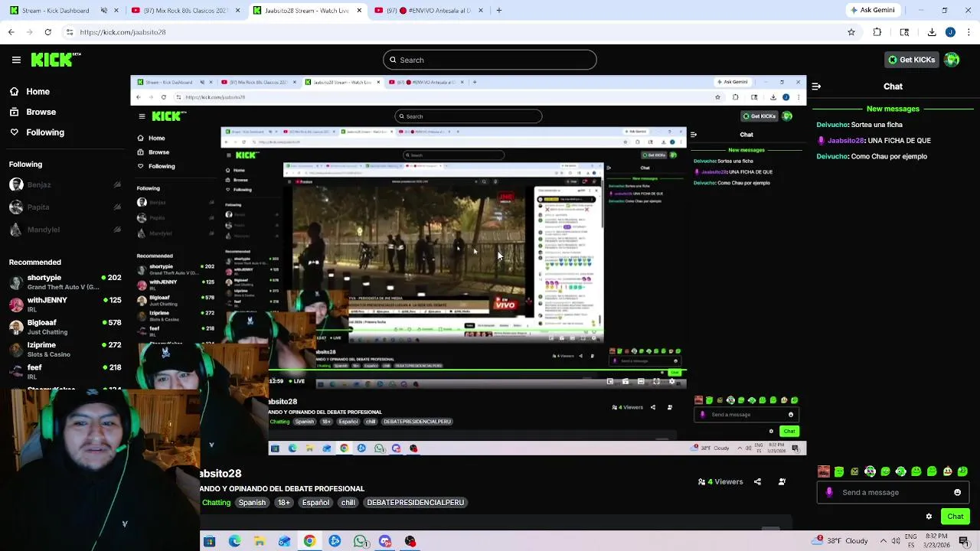This screenshot has height=551, width=980.
Task: Select the Español tag
Action: (315, 502)
